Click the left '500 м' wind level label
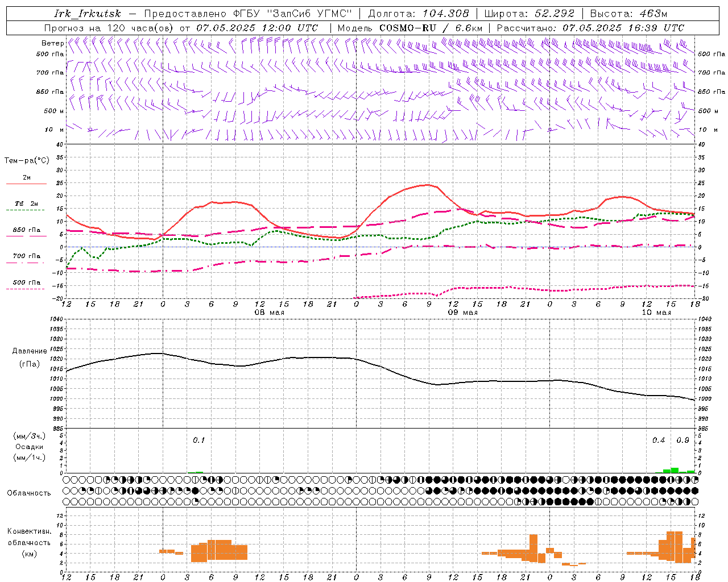 point(54,111)
